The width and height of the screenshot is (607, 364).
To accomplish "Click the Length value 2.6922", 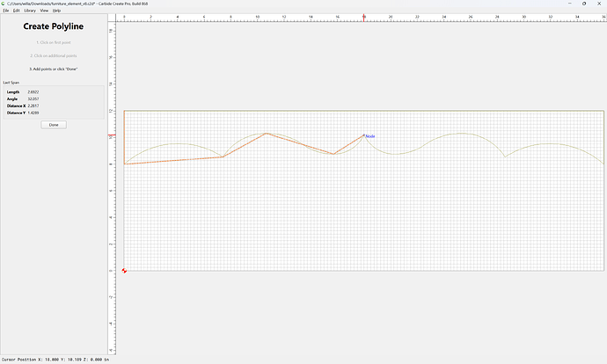I will pos(33,92).
